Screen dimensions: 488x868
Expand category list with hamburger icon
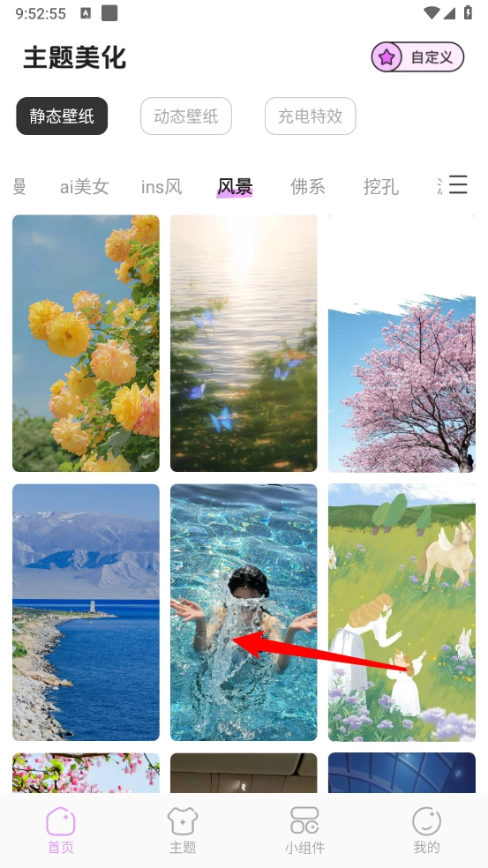click(458, 184)
